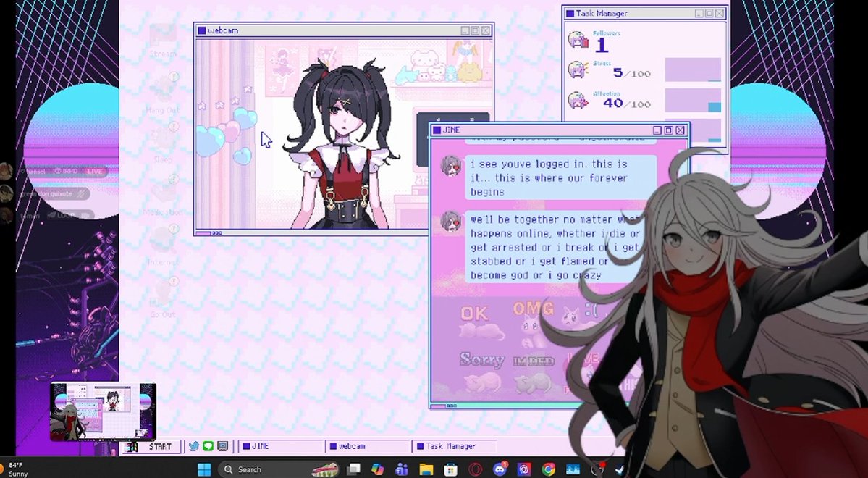
Task: Switch to the Task Manager taskbar tab
Action: pos(455,446)
